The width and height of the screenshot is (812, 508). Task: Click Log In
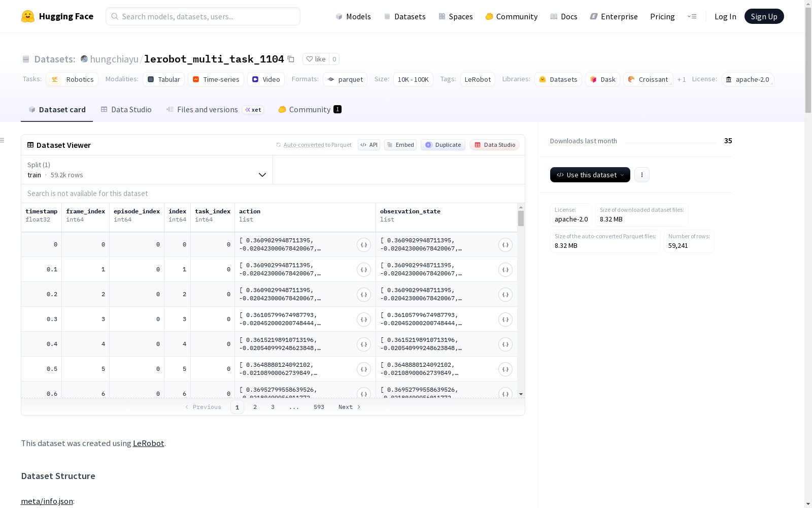[x=725, y=16]
